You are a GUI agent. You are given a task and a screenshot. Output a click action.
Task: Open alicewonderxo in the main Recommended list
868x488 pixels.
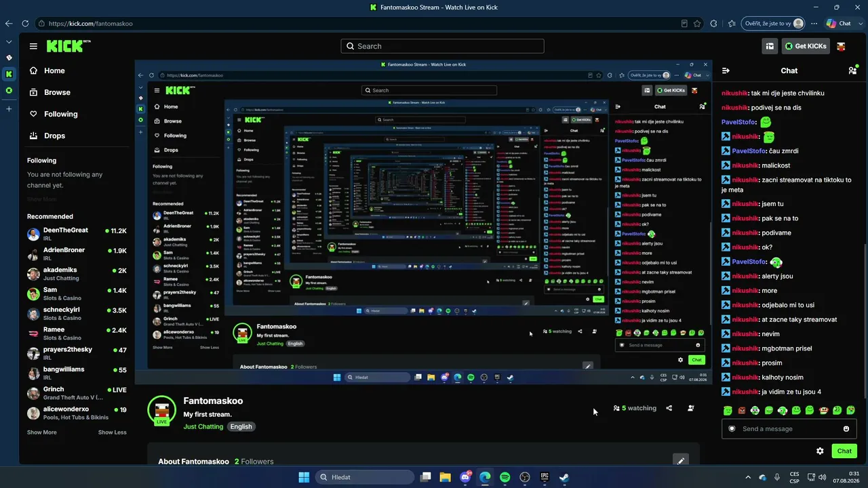pos(77,413)
